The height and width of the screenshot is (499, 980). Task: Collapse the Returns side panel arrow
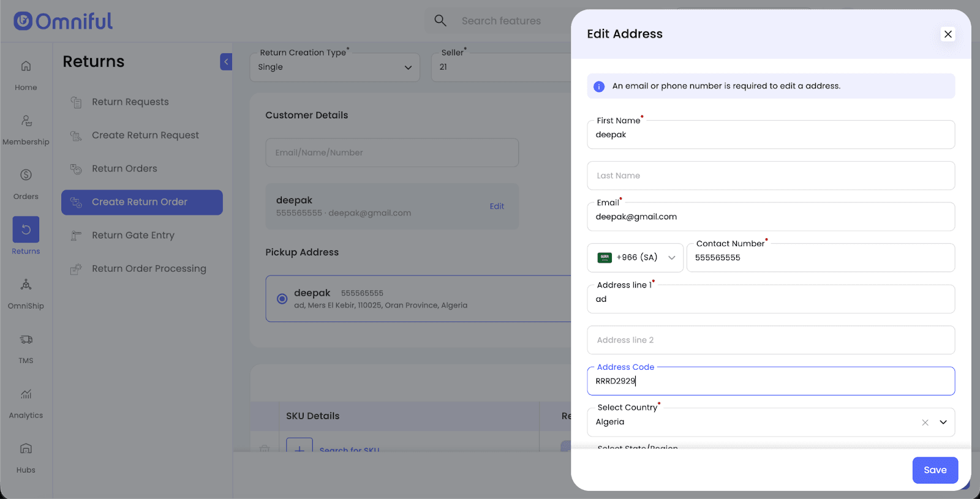[x=226, y=62]
